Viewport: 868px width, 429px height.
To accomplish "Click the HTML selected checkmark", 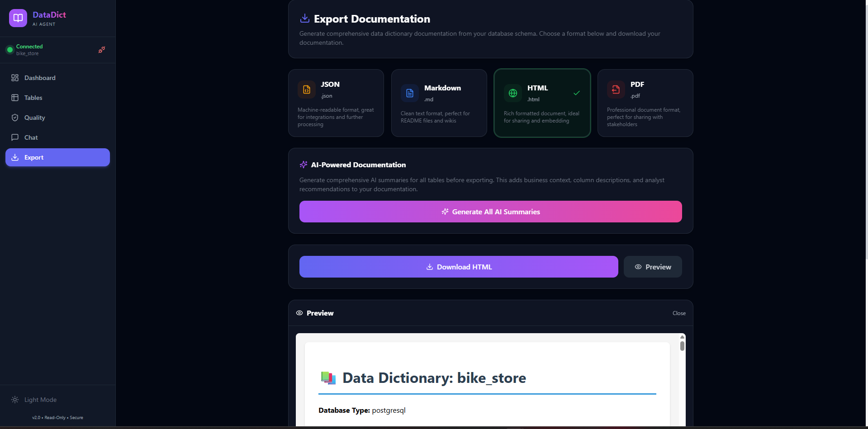I will pyautogui.click(x=577, y=93).
